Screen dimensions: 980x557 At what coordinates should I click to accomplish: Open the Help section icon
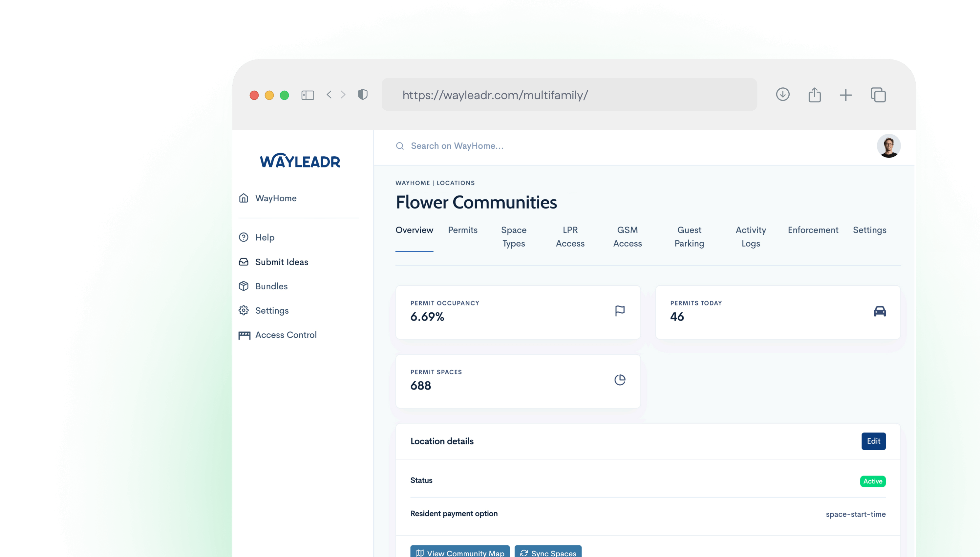(x=244, y=237)
